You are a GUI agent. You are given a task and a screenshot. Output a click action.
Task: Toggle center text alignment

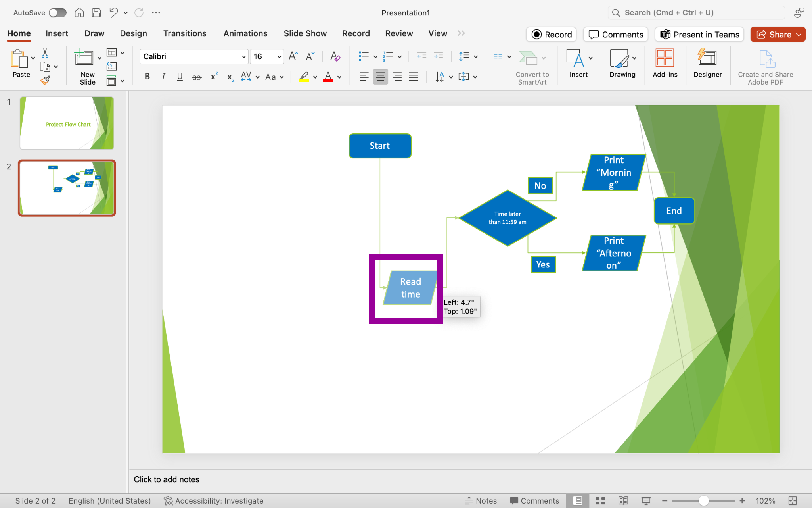pos(380,77)
